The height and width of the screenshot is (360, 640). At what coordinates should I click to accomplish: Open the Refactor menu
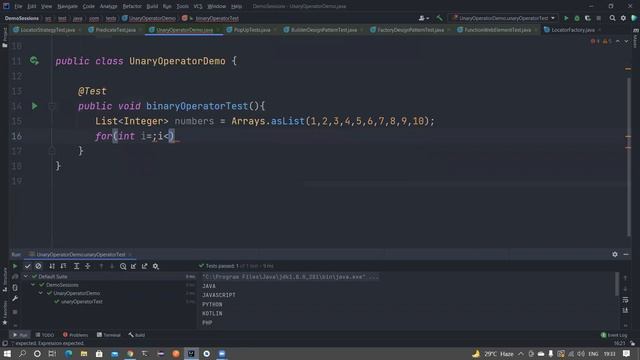(132, 6)
